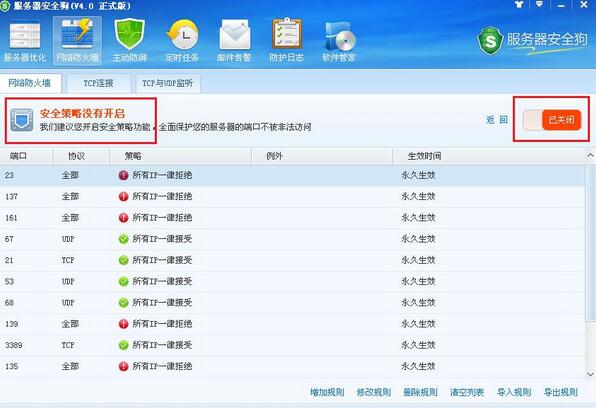The height and width of the screenshot is (408, 596).
Task: Toggle the 已关闭 security policy switch on
Action: [x=552, y=120]
